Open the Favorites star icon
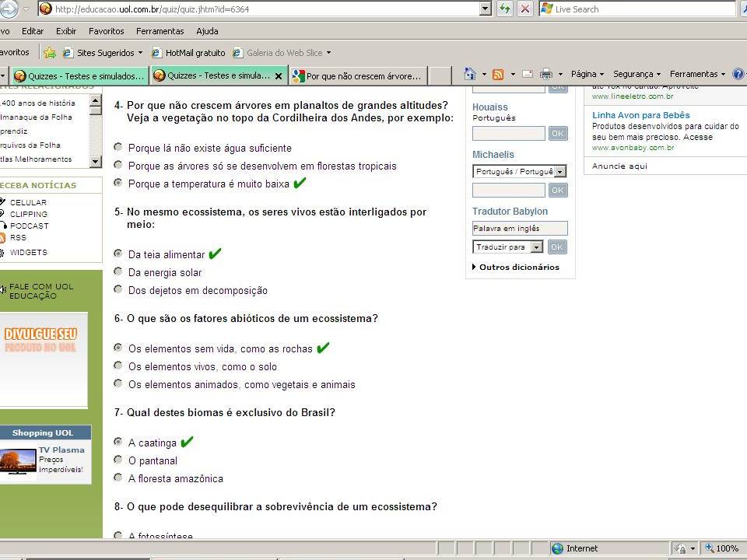747x560 pixels. [x=49, y=52]
